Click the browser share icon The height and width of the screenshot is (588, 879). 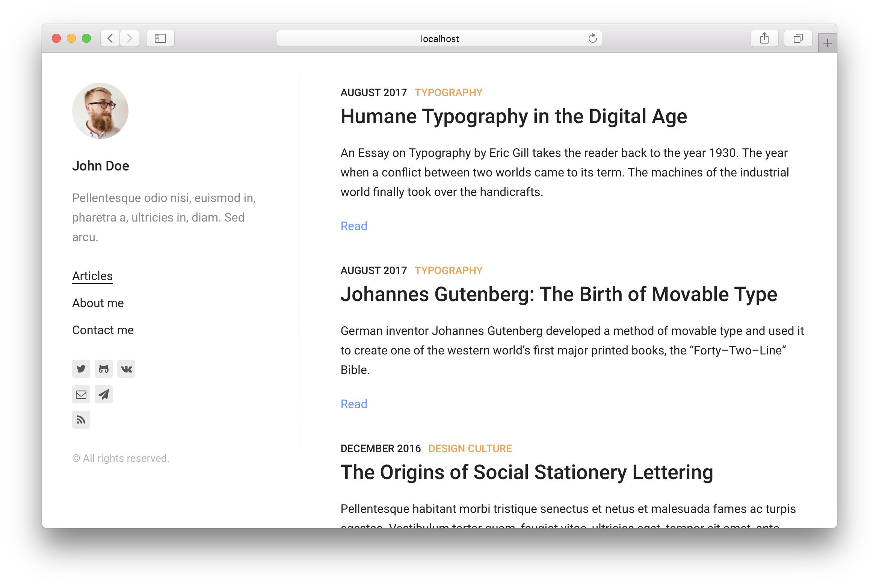coord(764,38)
